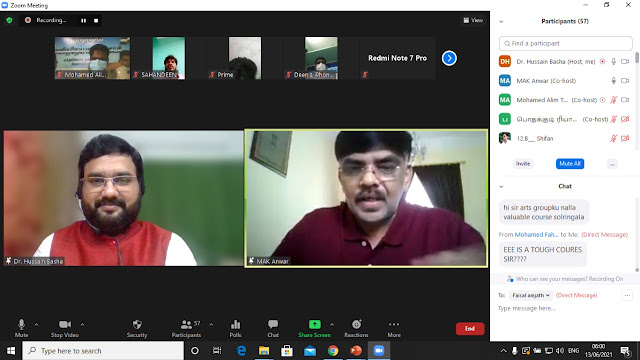Show hidden system tray icons
This screenshot has height=360, width=640.
coord(503,351)
